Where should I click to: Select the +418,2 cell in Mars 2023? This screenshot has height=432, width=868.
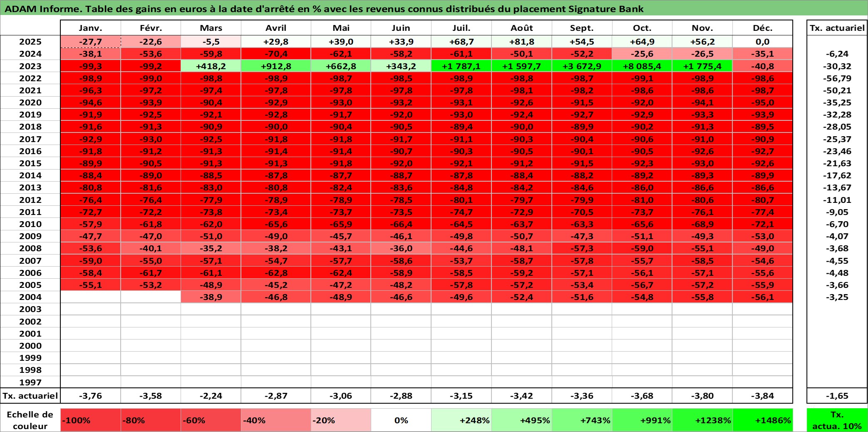211,66
